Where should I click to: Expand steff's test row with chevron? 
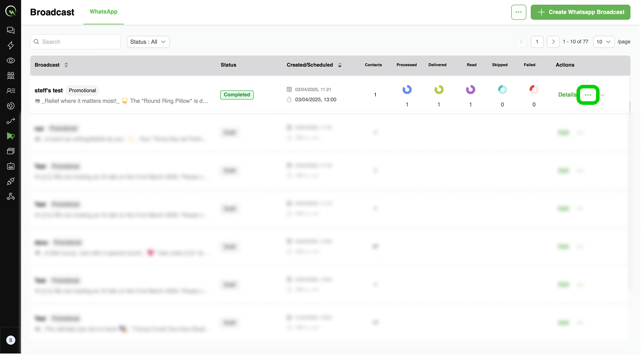click(x=602, y=95)
